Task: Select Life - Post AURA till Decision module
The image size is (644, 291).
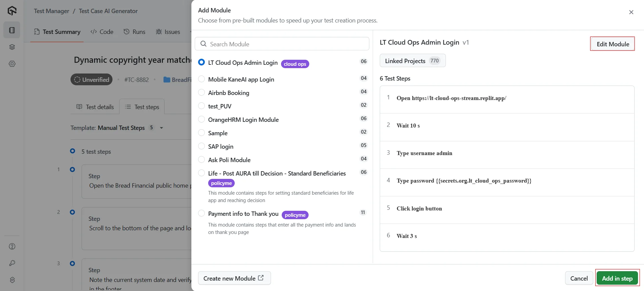Action: pyautogui.click(x=201, y=173)
